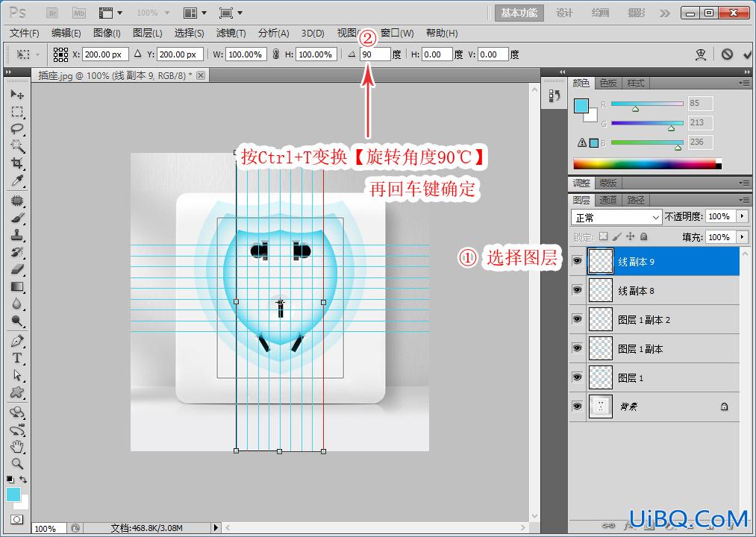Select the Crop tool

point(17,163)
